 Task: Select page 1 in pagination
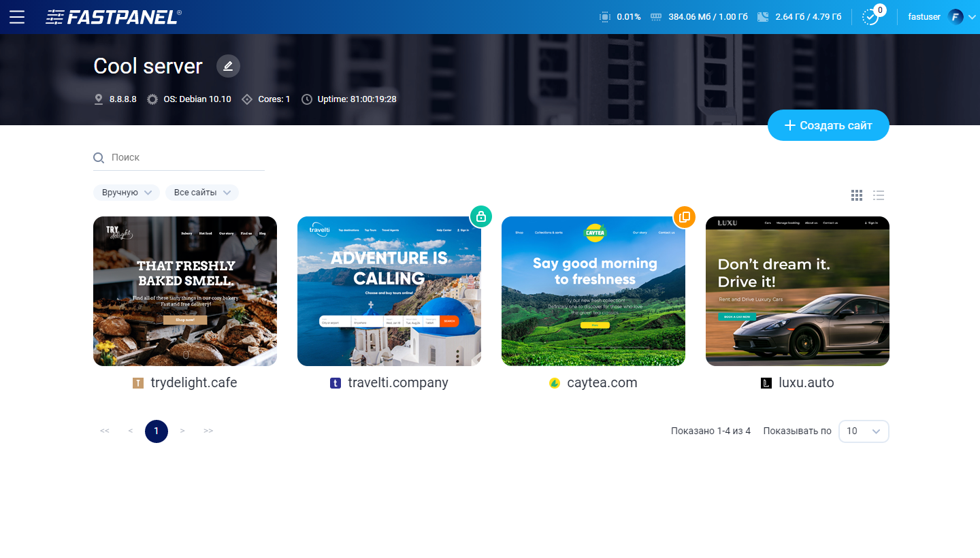(x=157, y=431)
